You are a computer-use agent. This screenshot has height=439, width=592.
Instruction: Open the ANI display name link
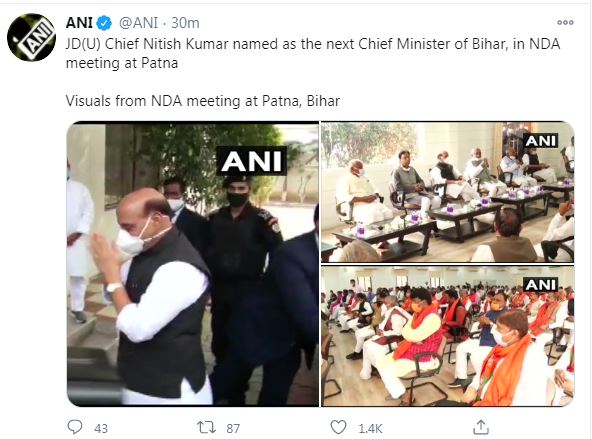click(x=79, y=23)
